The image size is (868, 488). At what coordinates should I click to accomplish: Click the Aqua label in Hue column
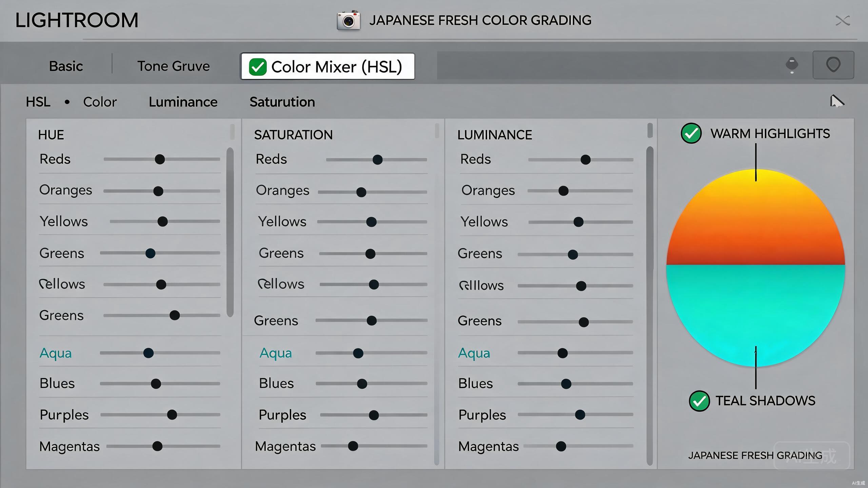[x=56, y=353]
